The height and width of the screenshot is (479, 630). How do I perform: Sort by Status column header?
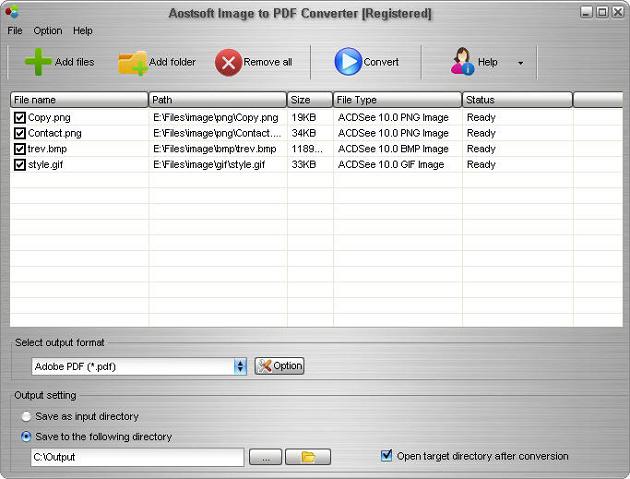517,100
